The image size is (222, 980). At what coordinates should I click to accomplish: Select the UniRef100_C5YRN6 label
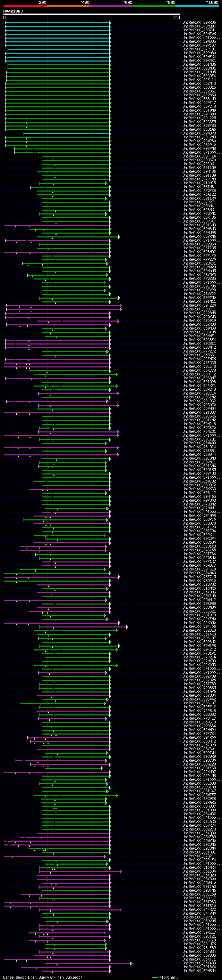click(x=199, y=237)
